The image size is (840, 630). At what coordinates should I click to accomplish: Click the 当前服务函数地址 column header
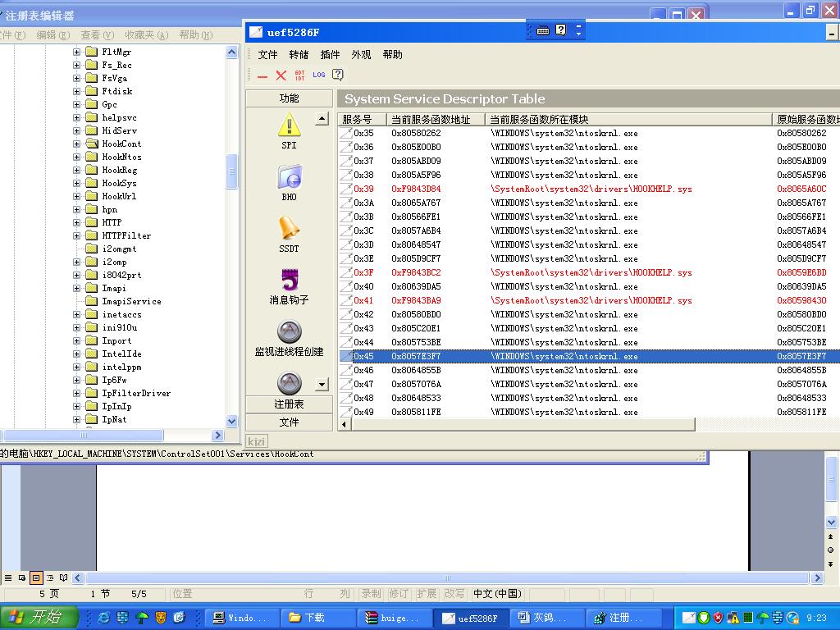pyautogui.click(x=431, y=120)
